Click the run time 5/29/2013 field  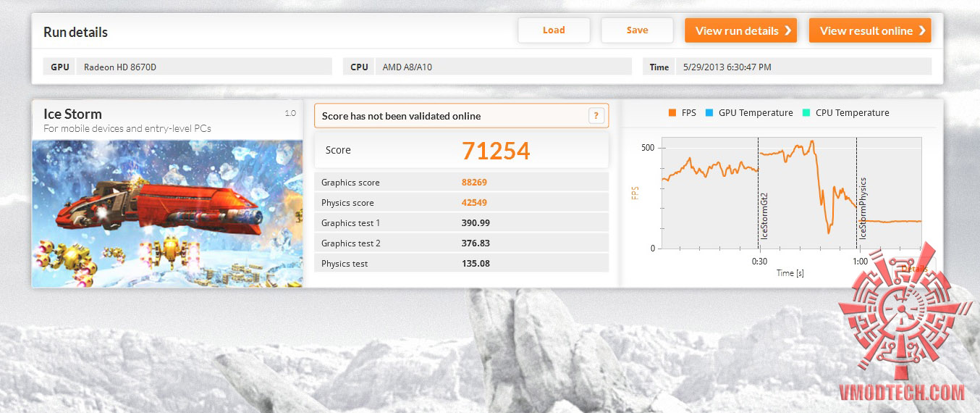pos(803,67)
